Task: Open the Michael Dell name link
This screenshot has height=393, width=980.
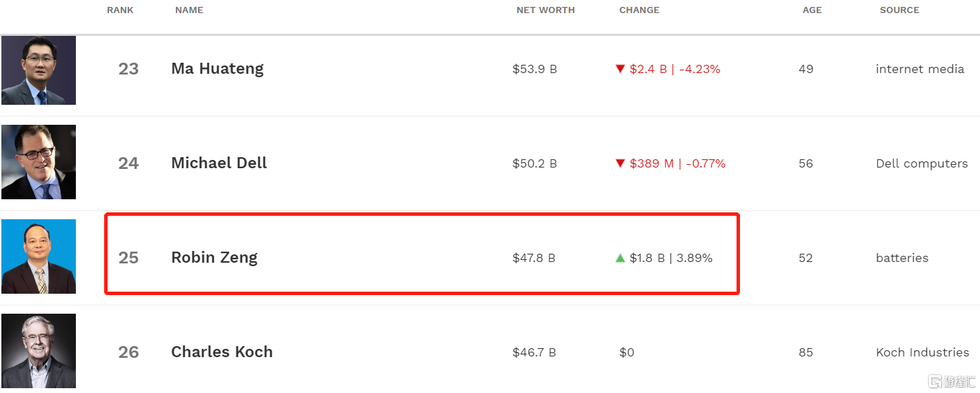Action: (219, 163)
